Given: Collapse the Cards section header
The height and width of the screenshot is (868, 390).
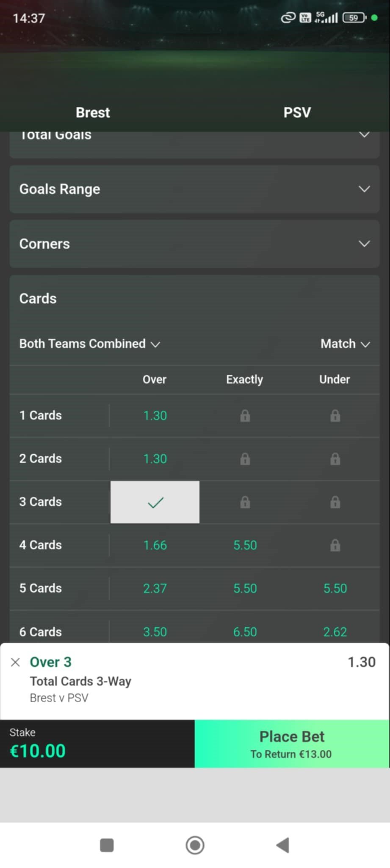Looking at the screenshot, I should pyautogui.click(x=194, y=298).
